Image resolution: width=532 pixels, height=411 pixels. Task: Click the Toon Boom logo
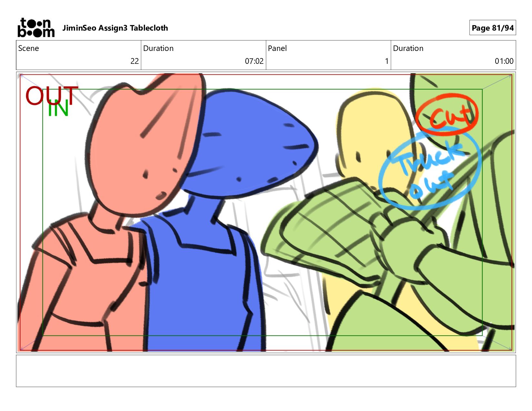(x=36, y=28)
